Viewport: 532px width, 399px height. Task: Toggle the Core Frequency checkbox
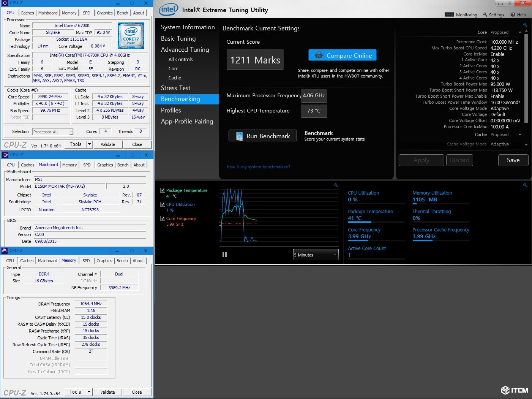(x=163, y=218)
